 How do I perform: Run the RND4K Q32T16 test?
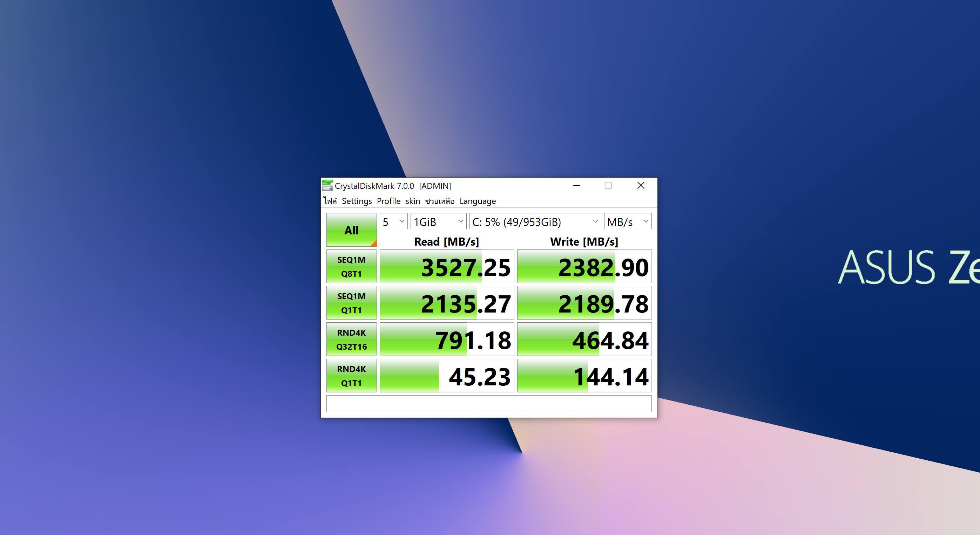(x=352, y=339)
